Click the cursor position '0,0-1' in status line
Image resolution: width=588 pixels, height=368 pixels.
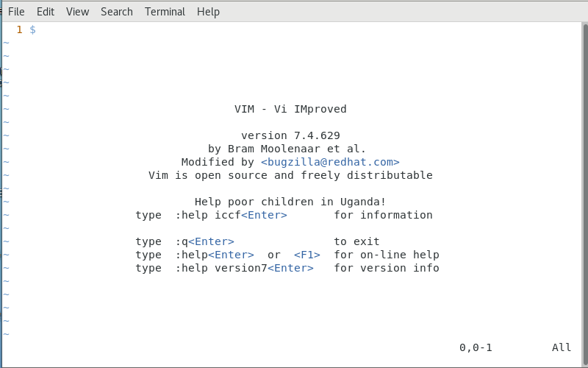tap(476, 347)
